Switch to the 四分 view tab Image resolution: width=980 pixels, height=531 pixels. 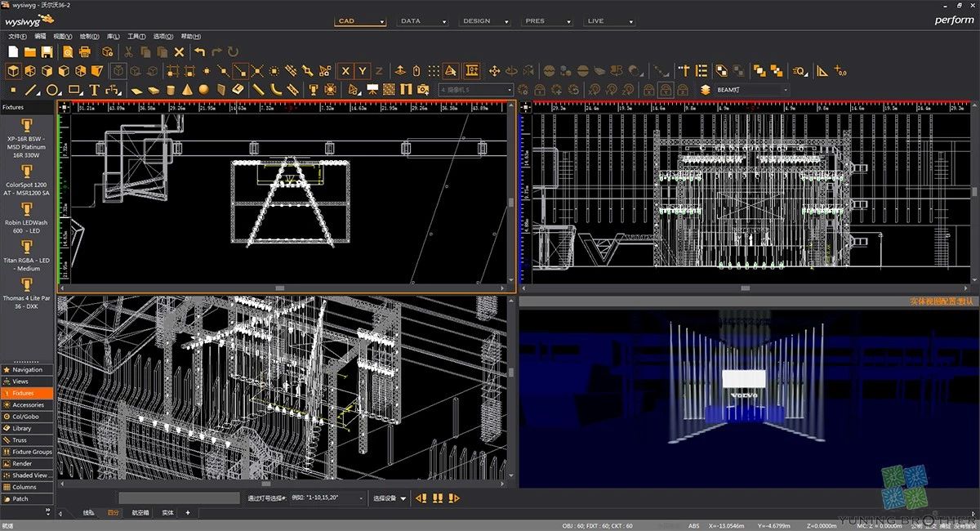click(113, 512)
